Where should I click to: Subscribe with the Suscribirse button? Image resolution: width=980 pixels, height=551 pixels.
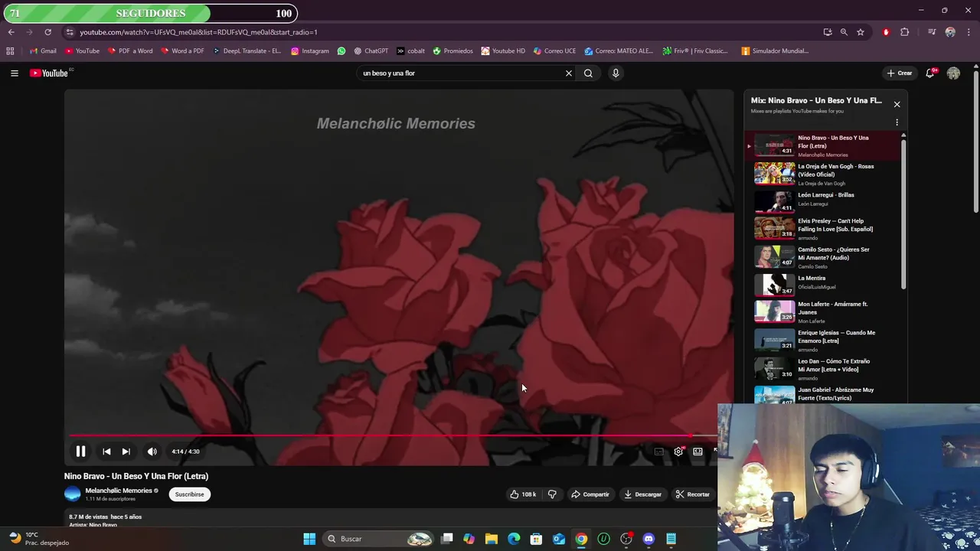pos(189,494)
